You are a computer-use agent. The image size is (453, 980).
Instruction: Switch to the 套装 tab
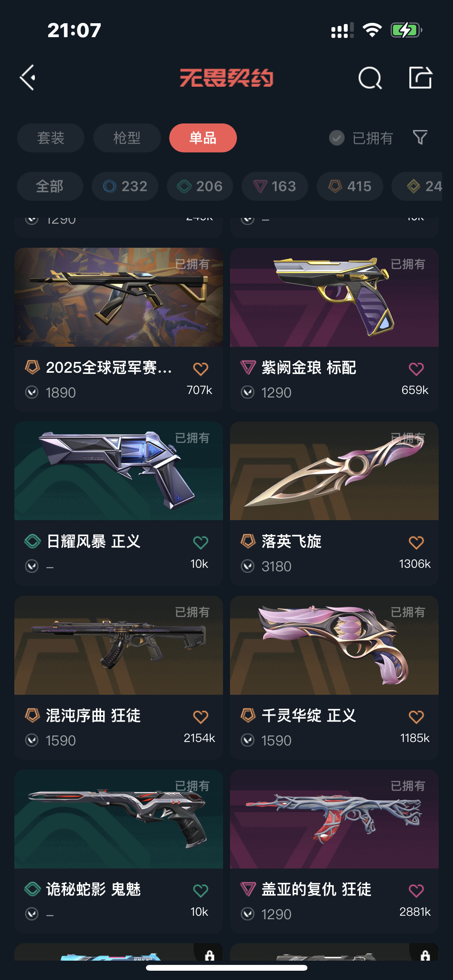pos(51,138)
